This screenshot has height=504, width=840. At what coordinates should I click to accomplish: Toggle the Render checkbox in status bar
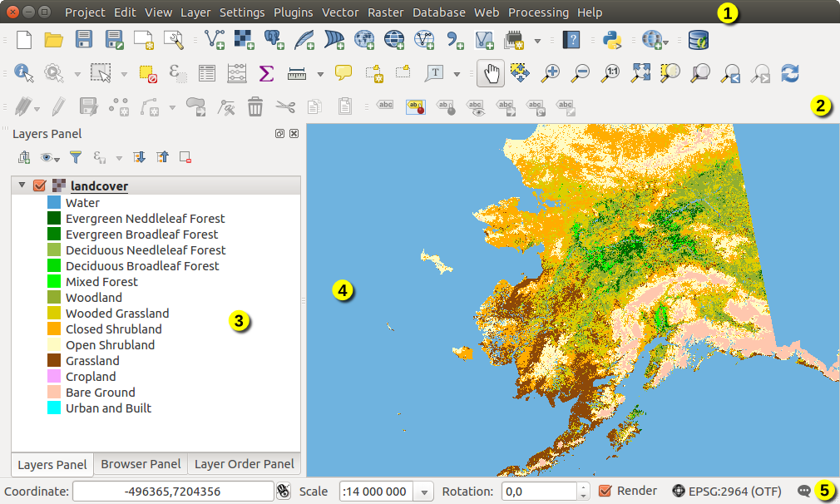605,491
